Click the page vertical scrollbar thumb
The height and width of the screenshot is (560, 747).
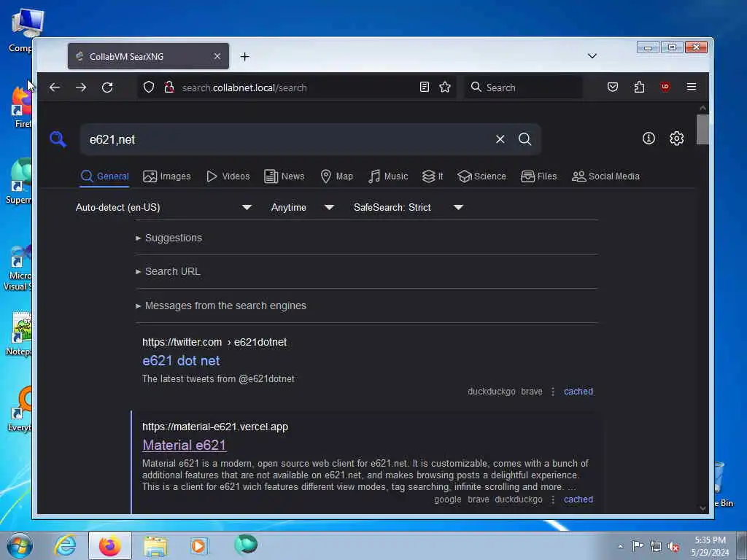(703, 129)
